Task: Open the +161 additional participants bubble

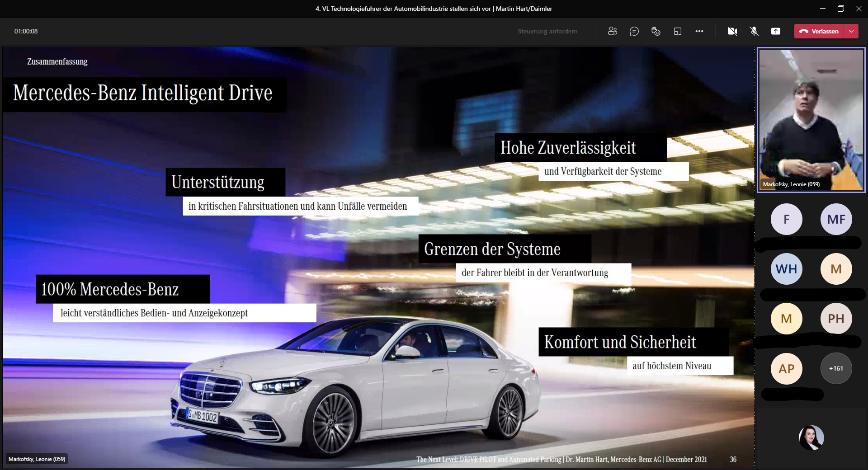Action: [x=836, y=369]
